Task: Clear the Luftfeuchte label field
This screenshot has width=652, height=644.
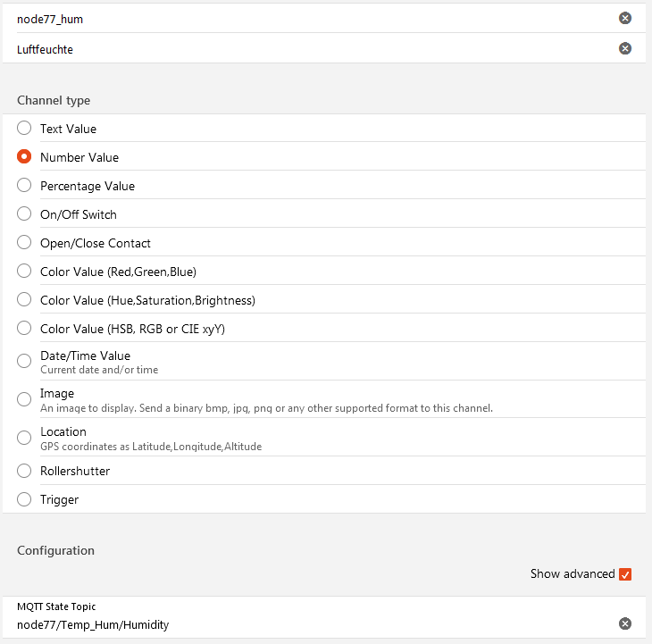Action: tap(625, 48)
